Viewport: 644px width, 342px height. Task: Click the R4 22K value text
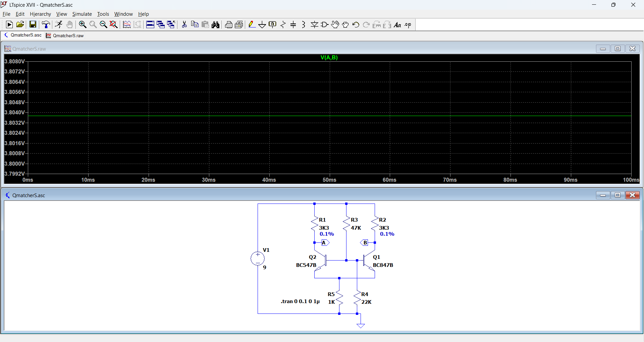click(366, 302)
